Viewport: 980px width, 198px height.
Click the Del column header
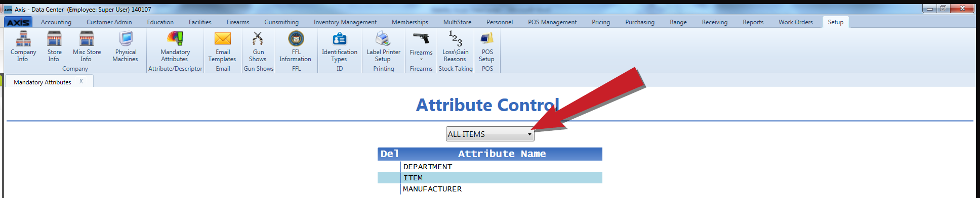(390, 154)
